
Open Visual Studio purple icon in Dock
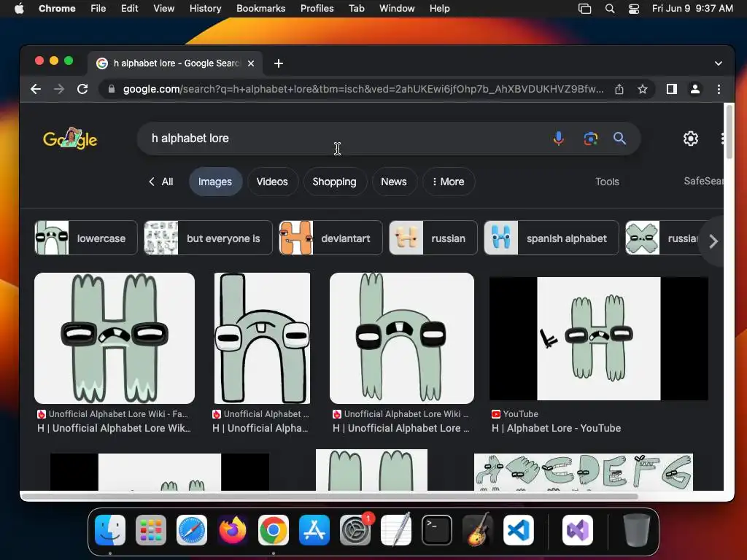pyautogui.click(x=578, y=530)
